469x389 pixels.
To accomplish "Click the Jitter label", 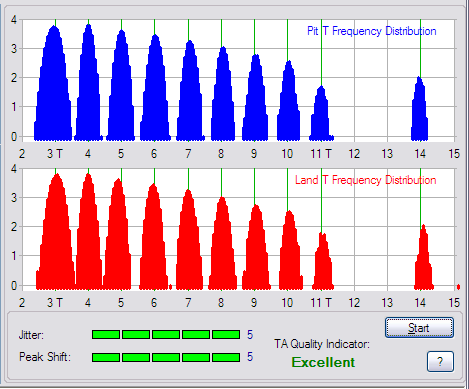I will [31, 335].
